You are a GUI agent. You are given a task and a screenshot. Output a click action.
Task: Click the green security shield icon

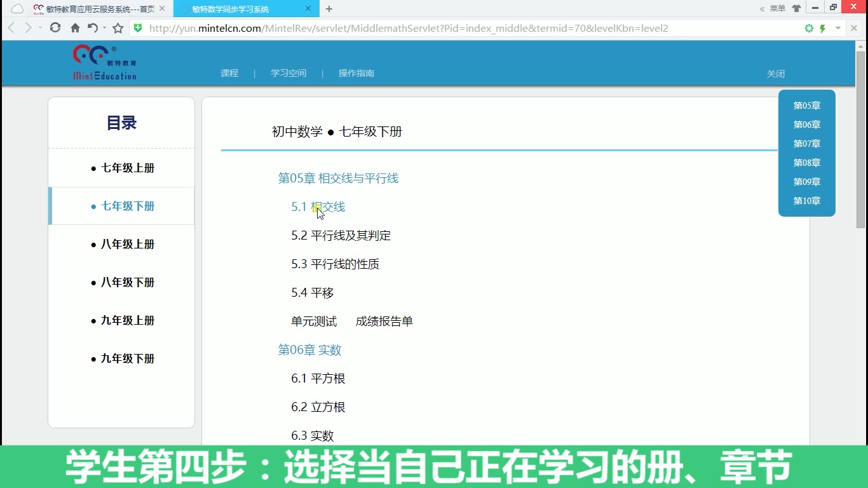tap(138, 28)
